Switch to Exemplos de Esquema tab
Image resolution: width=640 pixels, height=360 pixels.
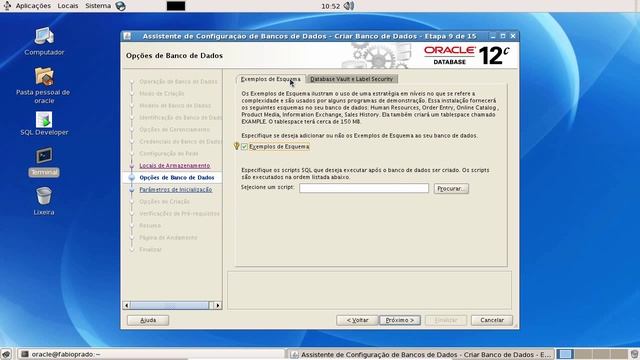(x=270, y=79)
